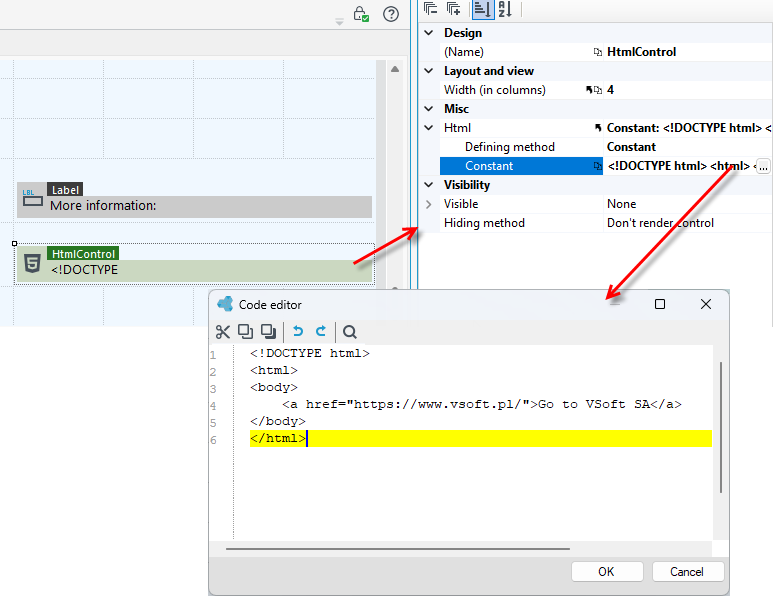
Task: Select the Visible value None
Action: pos(621,204)
